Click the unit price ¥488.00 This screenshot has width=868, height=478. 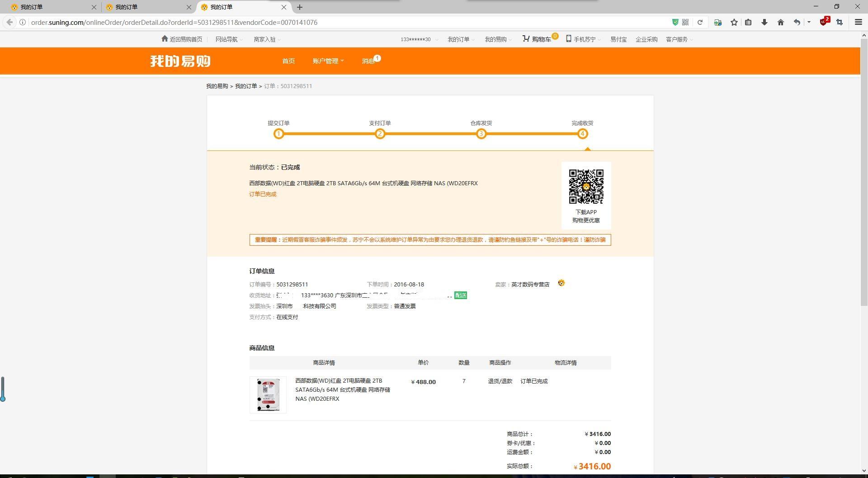[424, 382]
